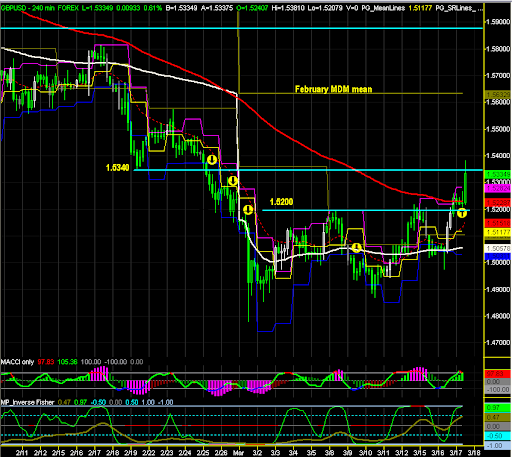
Task: Click the green 1.53349 last-price tag on the price axis
Action: (x=498, y=174)
